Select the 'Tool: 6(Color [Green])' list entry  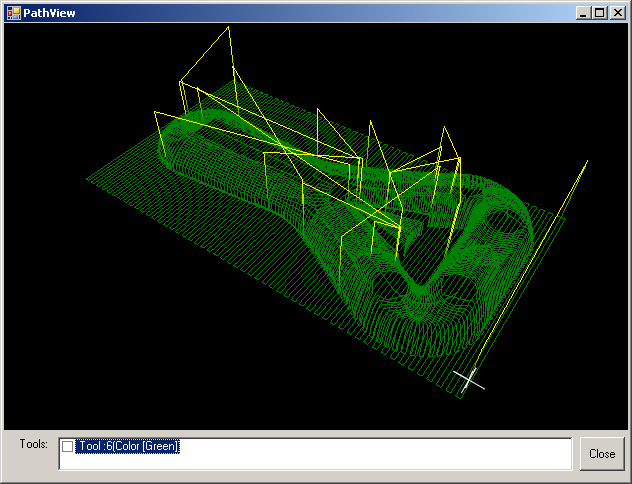[x=128, y=446]
